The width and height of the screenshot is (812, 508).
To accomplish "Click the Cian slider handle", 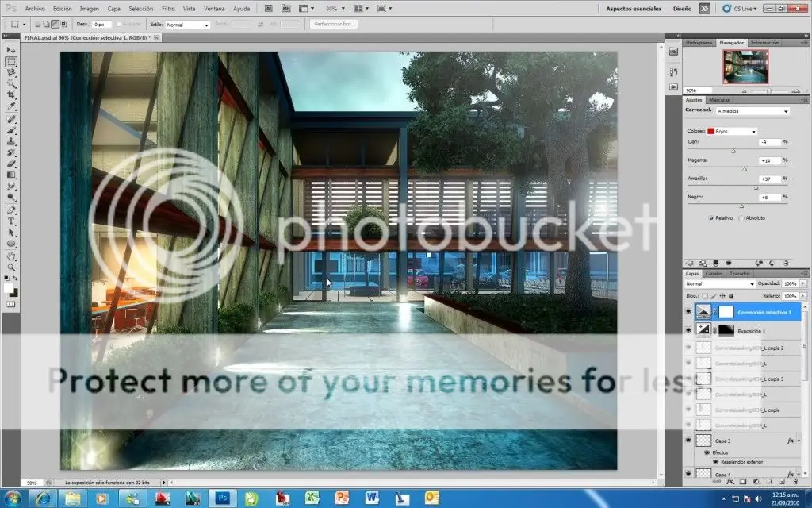I will [733, 152].
